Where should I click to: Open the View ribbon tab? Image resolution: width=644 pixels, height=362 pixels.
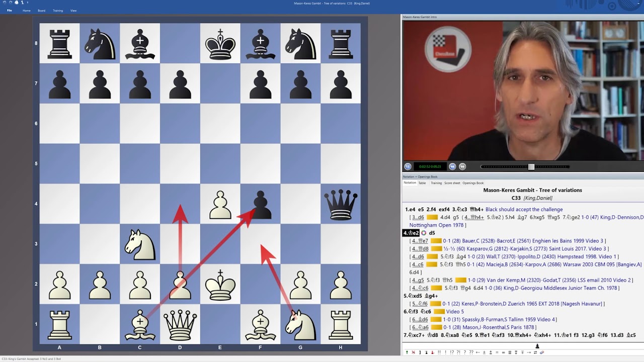tap(73, 11)
